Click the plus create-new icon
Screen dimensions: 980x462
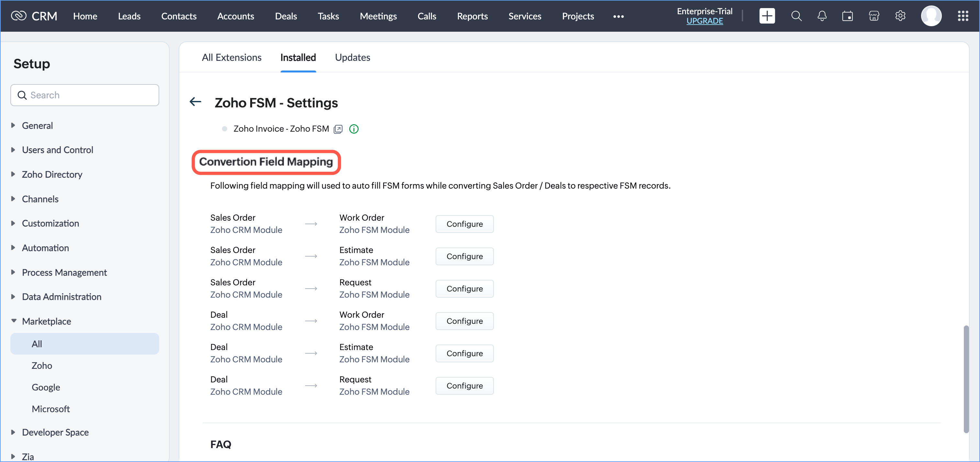coord(767,16)
